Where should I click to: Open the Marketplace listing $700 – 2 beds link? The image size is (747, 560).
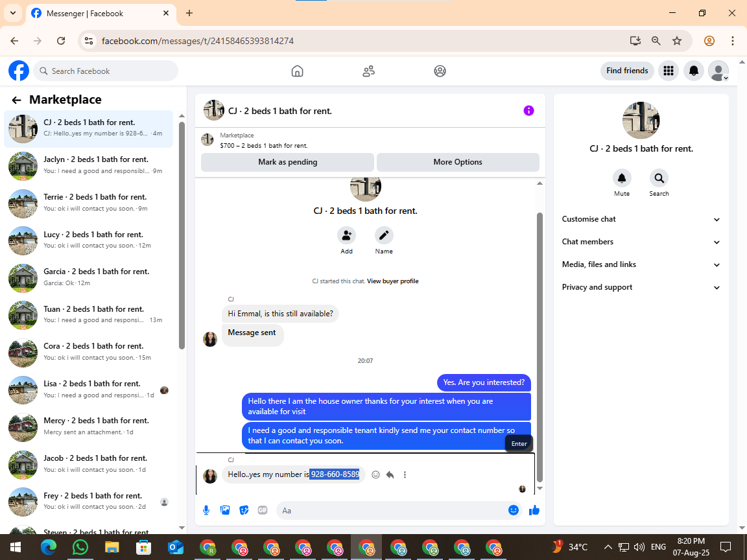tap(264, 146)
